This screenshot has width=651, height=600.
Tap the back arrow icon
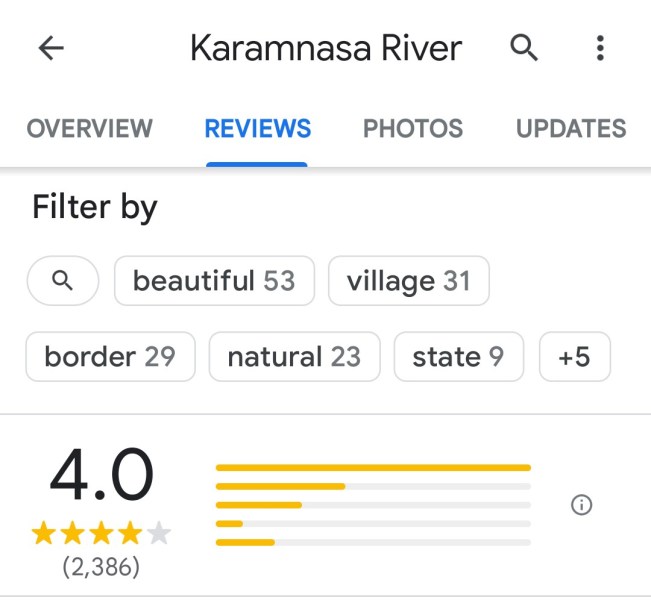[x=51, y=48]
